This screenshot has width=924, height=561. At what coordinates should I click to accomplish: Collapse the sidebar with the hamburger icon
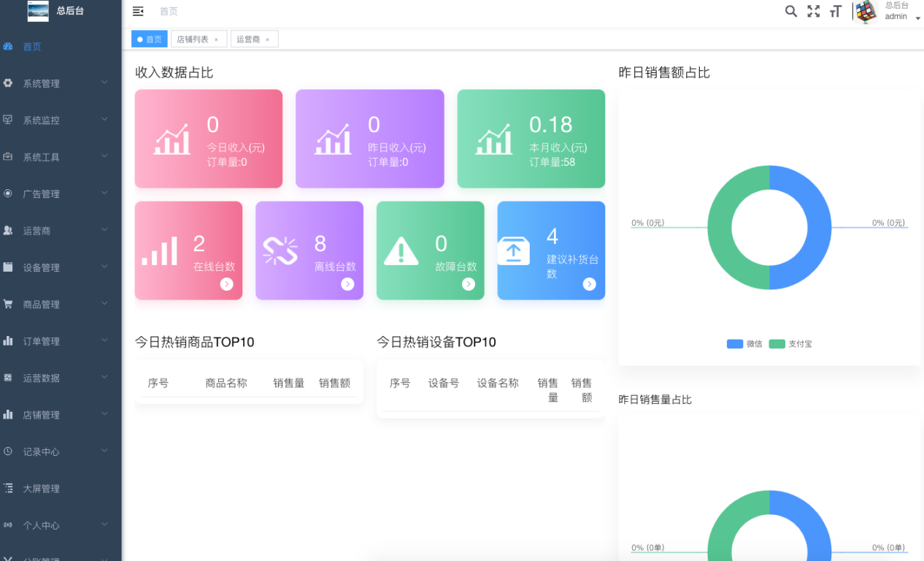tap(138, 11)
